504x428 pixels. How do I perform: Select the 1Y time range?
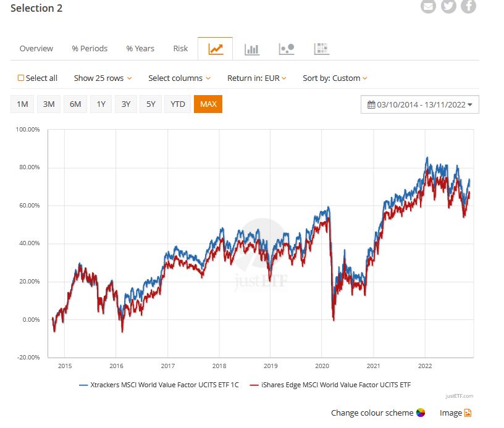101,104
